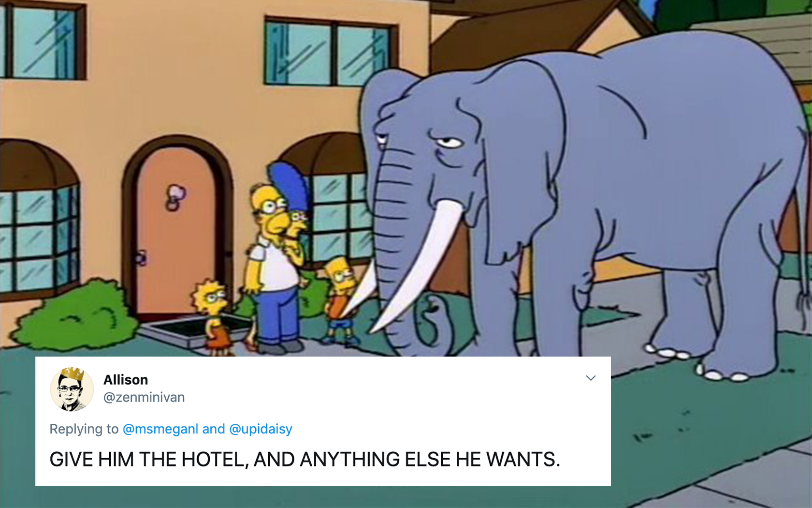Screen dimensions: 812x508
Task: Open Allison's profile avatar with crown
Action: click(x=72, y=389)
